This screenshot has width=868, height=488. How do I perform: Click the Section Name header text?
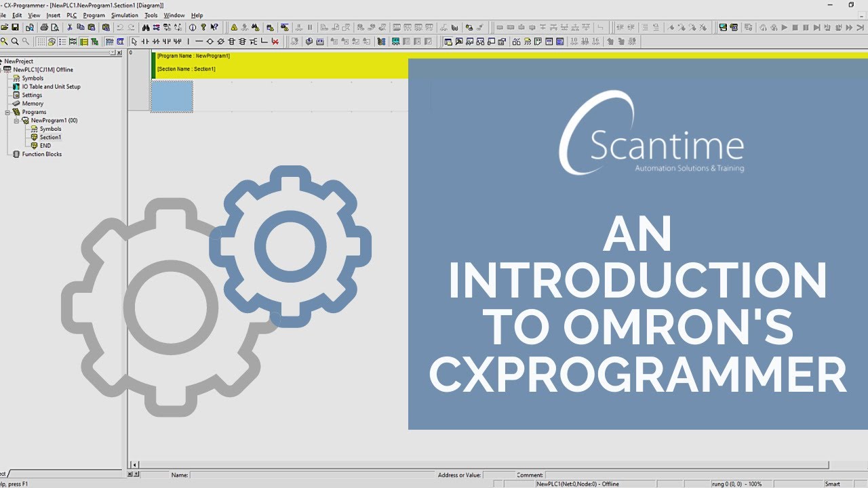click(x=186, y=69)
